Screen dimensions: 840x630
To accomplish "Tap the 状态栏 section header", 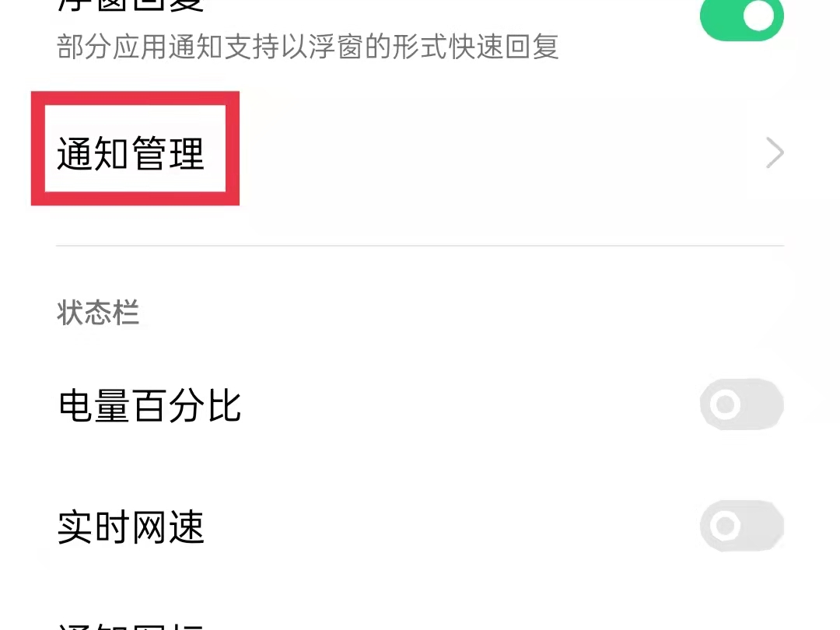I will click(98, 313).
